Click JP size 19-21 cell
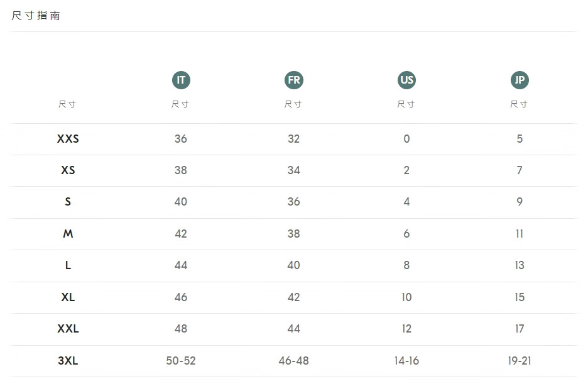Screen dimensions: 588x391 point(520,361)
